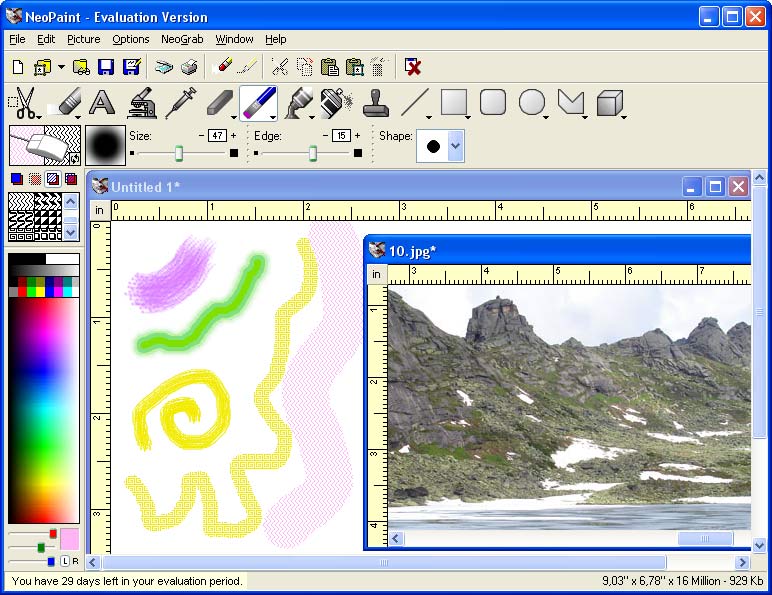Decrease Edge with the minus button

coord(325,135)
